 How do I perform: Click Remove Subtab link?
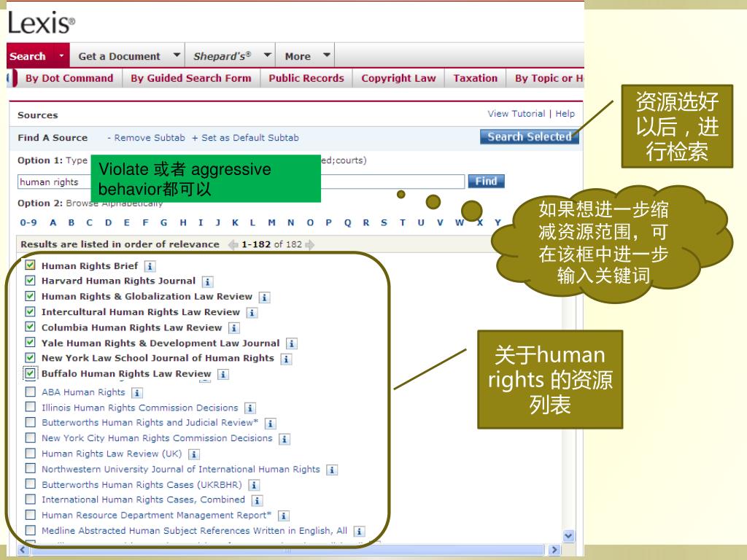tap(146, 138)
